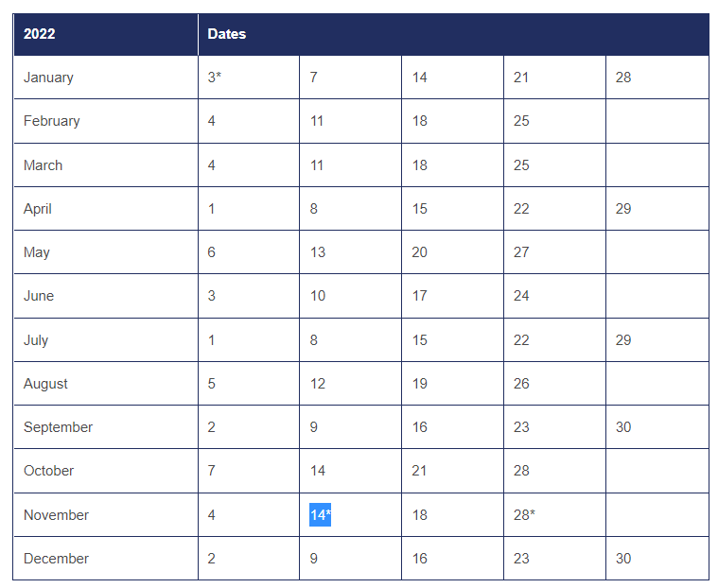Select the February month label

pyautogui.click(x=52, y=121)
